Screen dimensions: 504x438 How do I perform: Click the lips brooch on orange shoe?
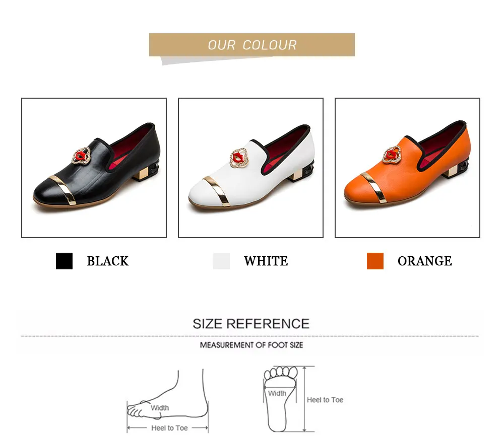[x=392, y=155]
